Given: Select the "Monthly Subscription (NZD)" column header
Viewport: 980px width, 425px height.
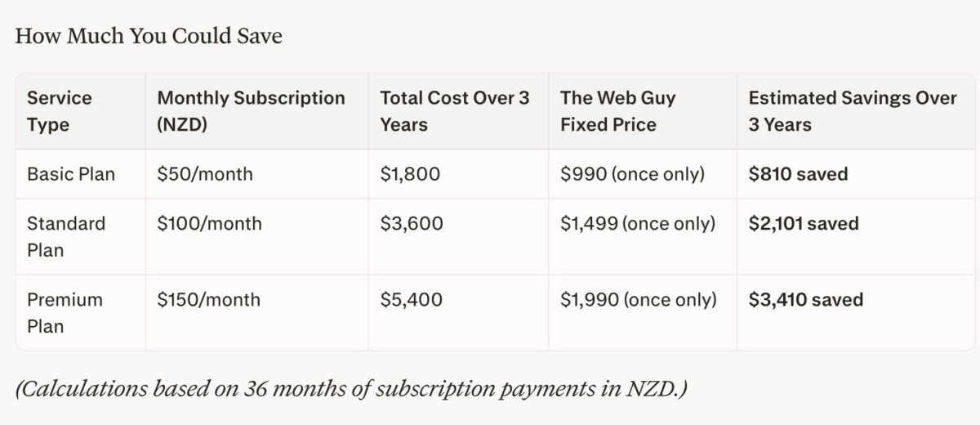Looking at the screenshot, I should (251, 111).
